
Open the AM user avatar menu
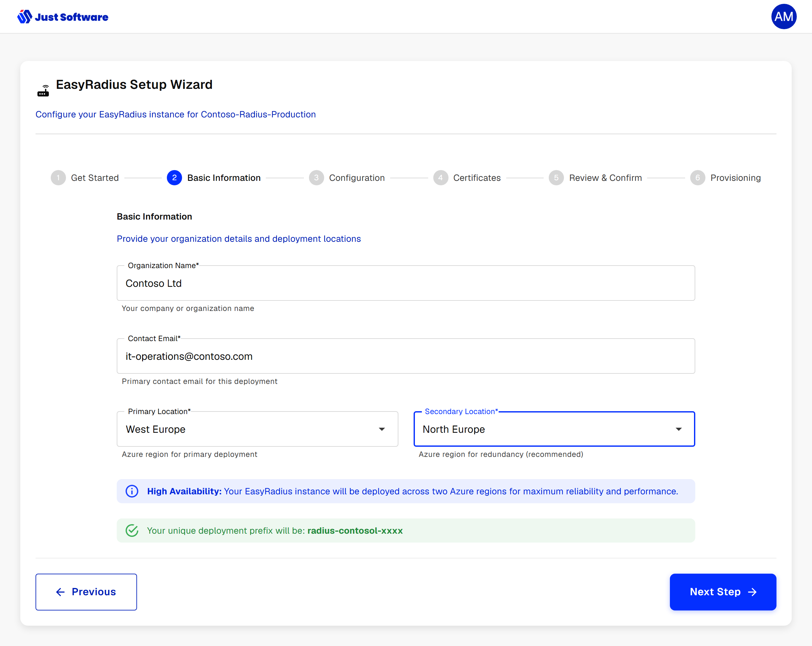(783, 16)
